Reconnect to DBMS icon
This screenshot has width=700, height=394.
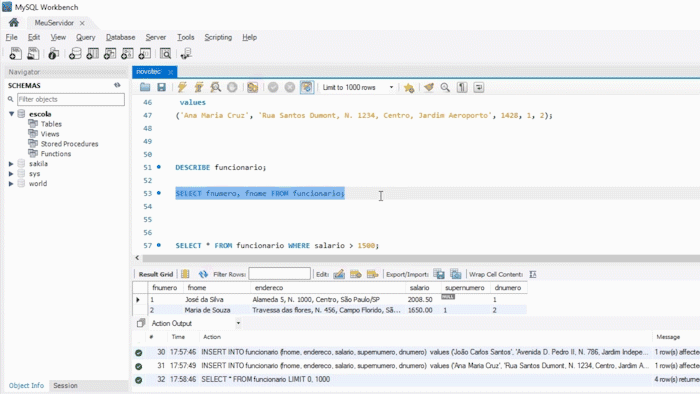[x=186, y=54]
